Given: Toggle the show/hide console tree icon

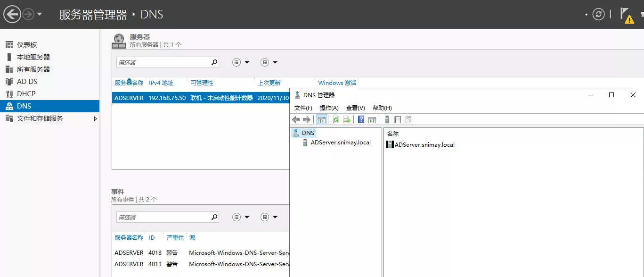Looking at the screenshot, I should coord(321,120).
